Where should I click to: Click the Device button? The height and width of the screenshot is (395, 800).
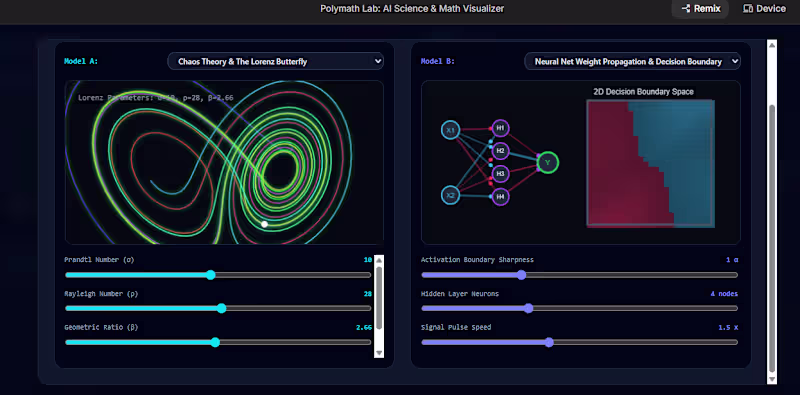coord(764,9)
